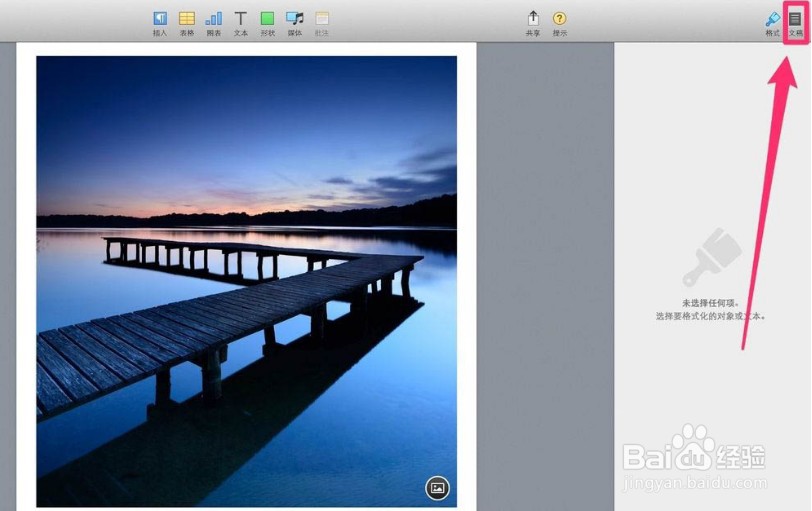Click the green 形状 (Shape) icon

click(x=267, y=24)
